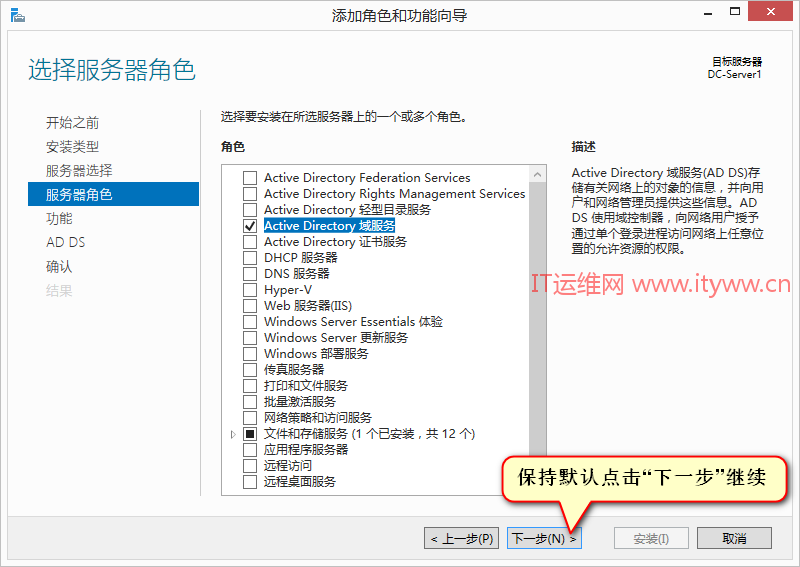Go to 确认 wizard step

[59, 266]
